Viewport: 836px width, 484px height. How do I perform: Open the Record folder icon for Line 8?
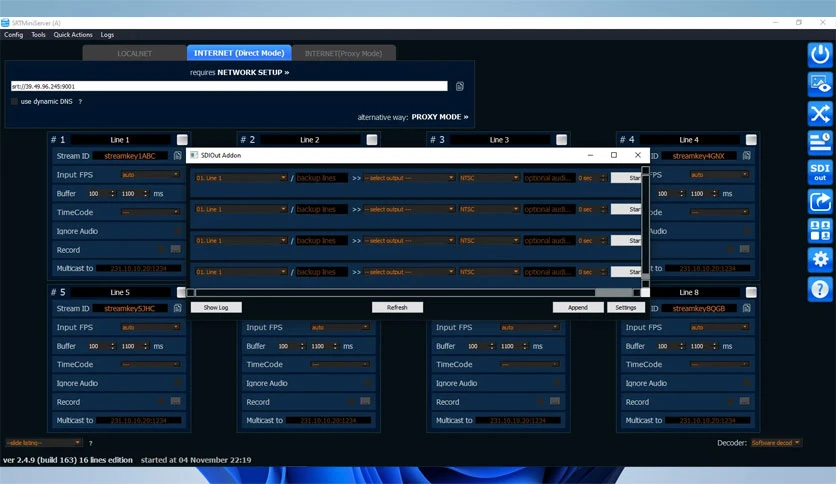tap(745, 401)
